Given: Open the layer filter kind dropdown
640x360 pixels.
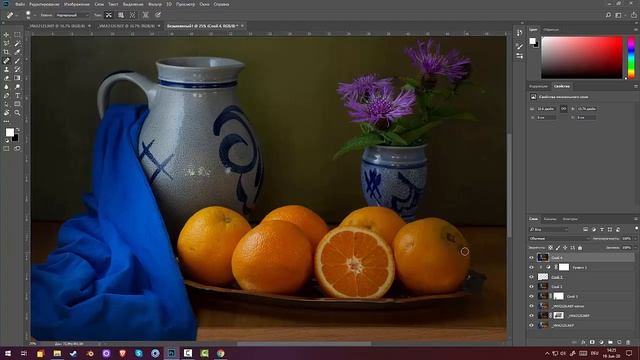Looking at the screenshot, I should coord(549,229).
